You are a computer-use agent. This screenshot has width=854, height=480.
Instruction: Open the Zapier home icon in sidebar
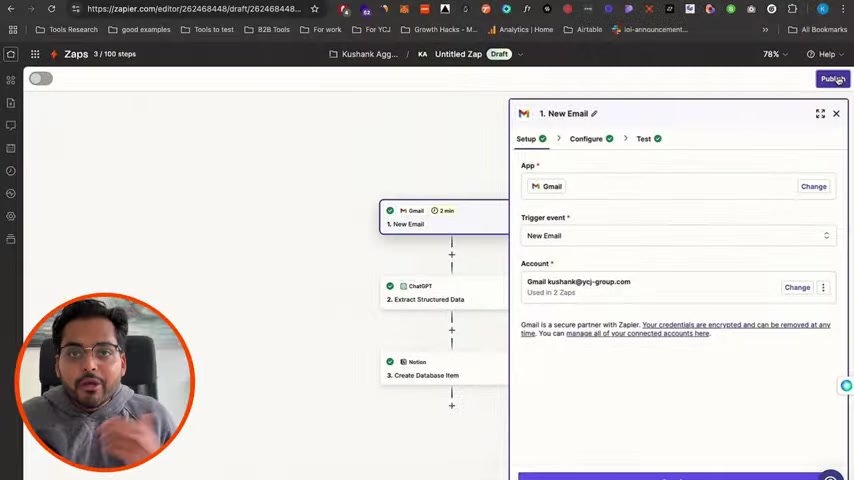pyautogui.click(x=11, y=54)
